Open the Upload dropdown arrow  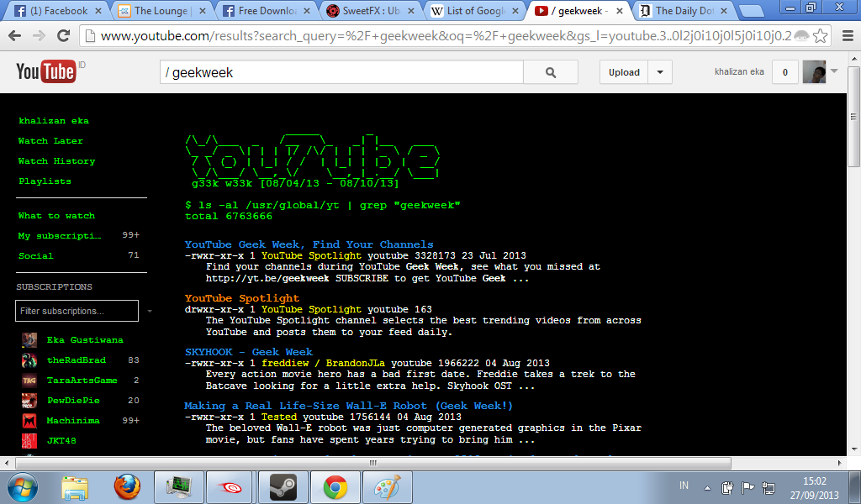[660, 72]
